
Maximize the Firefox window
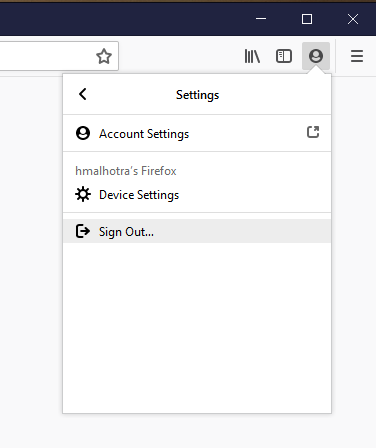tap(307, 19)
